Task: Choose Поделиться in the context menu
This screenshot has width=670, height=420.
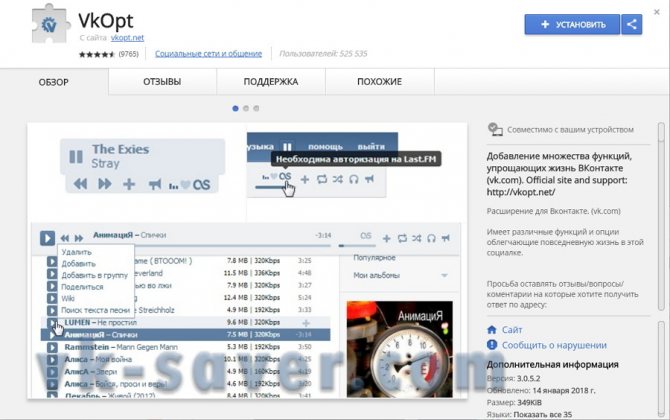Action: tap(82, 287)
